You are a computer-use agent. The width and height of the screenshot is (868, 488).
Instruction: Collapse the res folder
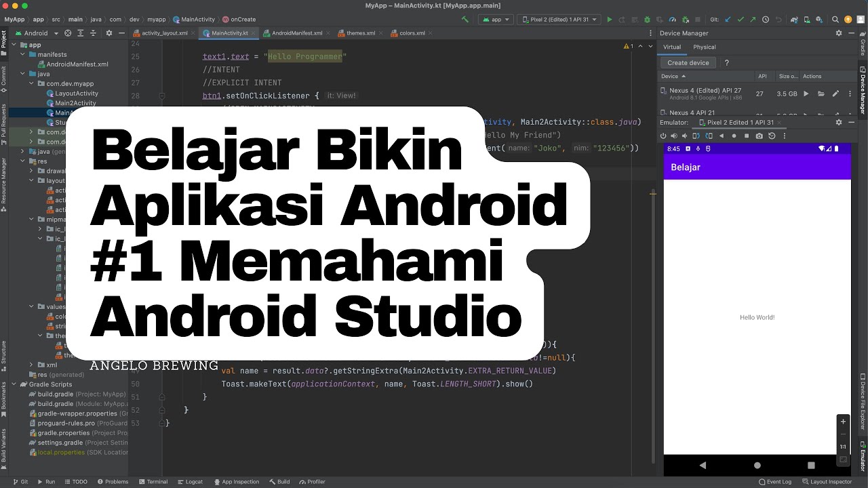pyautogui.click(x=22, y=161)
